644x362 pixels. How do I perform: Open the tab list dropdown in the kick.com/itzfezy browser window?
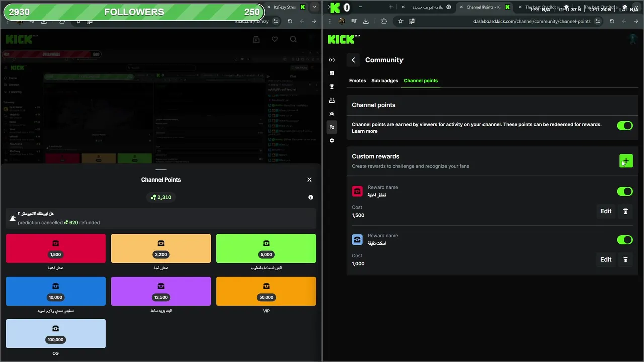[x=315, y=7]
